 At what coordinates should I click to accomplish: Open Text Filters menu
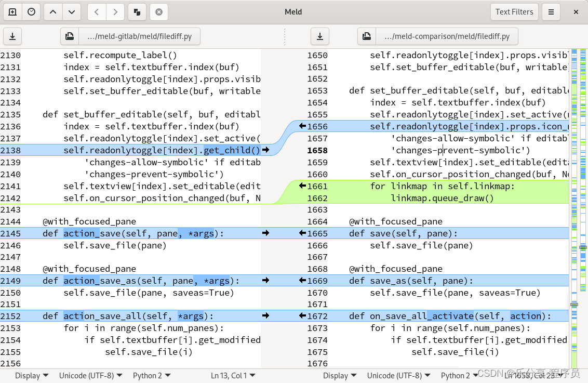click(x=514, y=12)
